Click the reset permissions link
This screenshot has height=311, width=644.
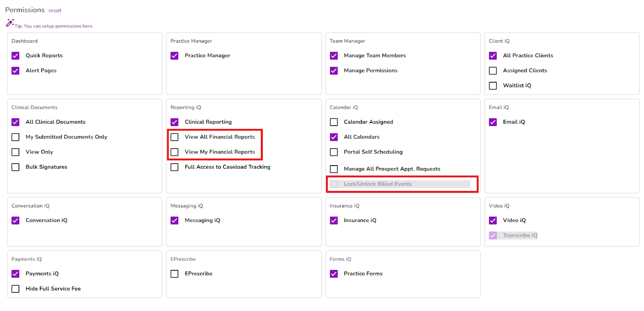55,10
